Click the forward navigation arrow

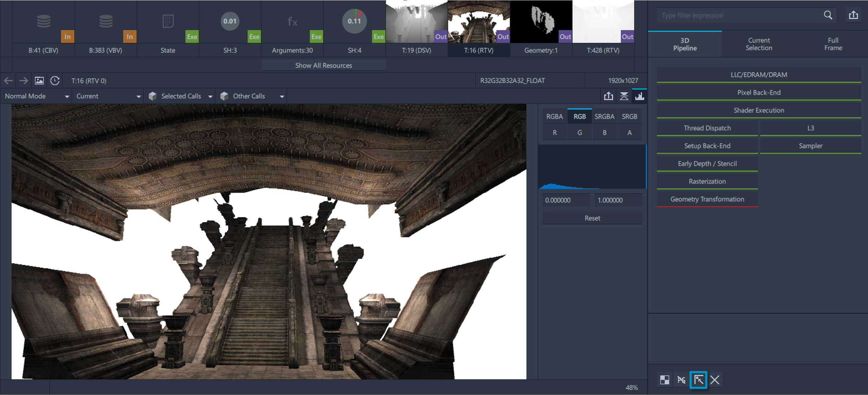point(23,81)
